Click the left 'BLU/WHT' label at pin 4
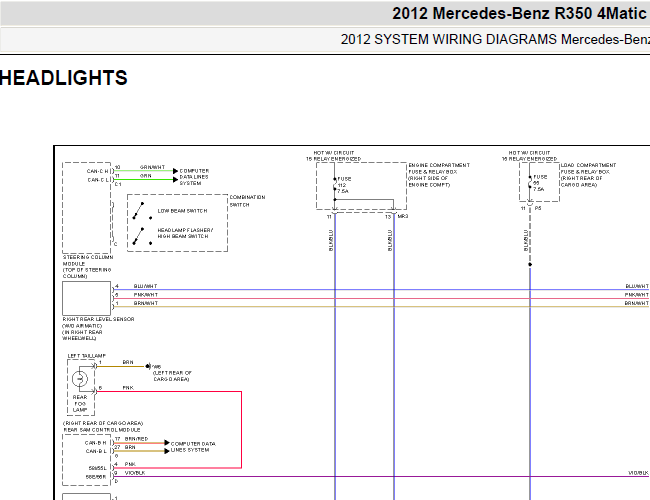The width and height of the screenshot is (650, 500). coord(146,286)
